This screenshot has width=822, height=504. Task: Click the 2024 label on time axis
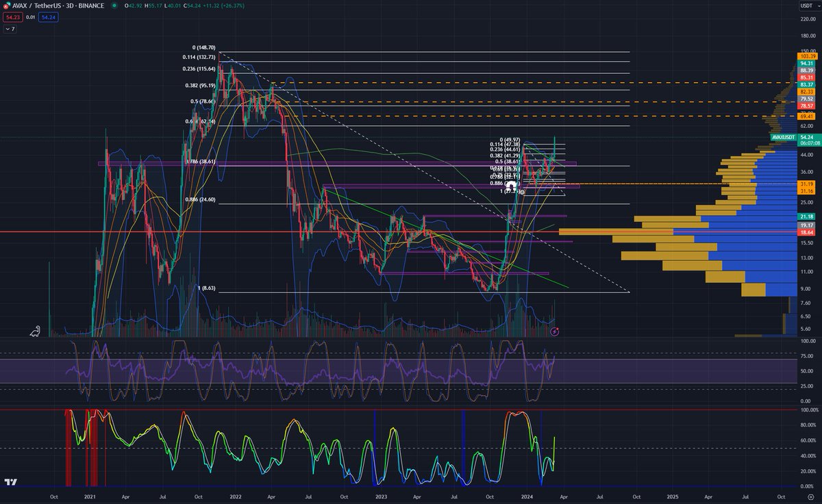tap(527, 496)
